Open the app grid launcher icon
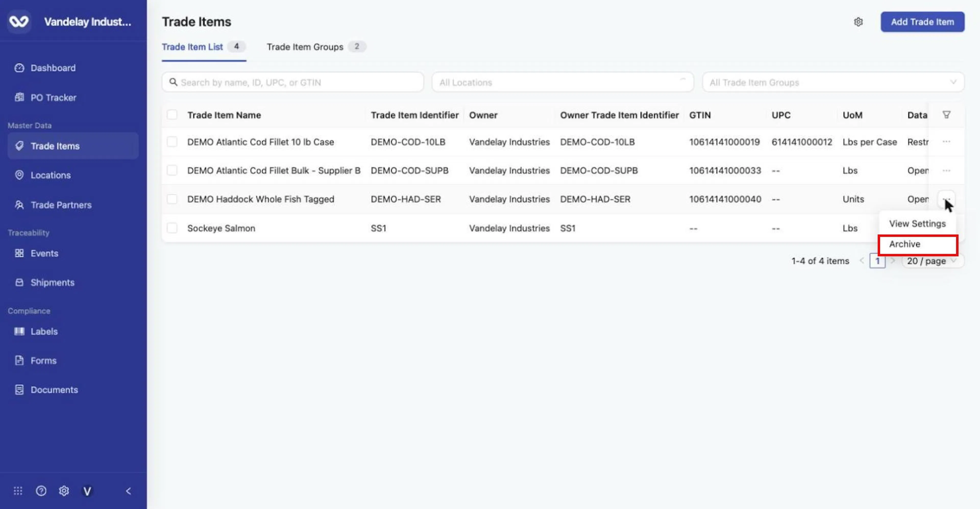Image resolution: width=980 pixels, height=509 pixels. pyautogui.click(x=18, y=491)
